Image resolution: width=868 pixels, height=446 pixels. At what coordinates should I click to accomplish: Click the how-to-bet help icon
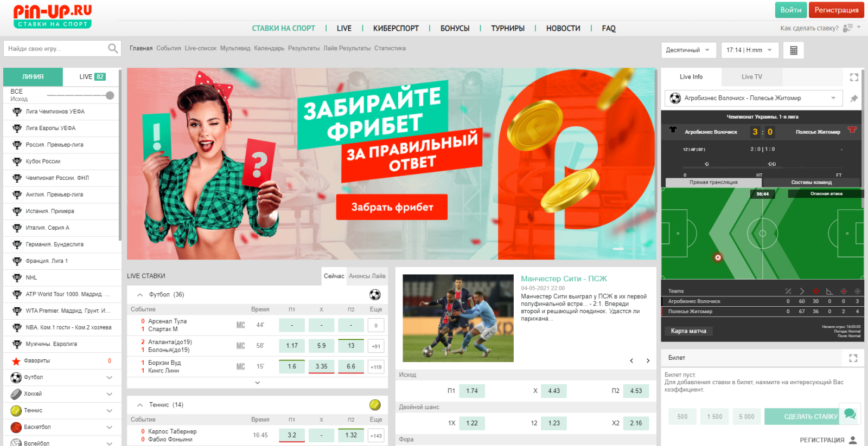pyautogui.click(x=848, y=28)
